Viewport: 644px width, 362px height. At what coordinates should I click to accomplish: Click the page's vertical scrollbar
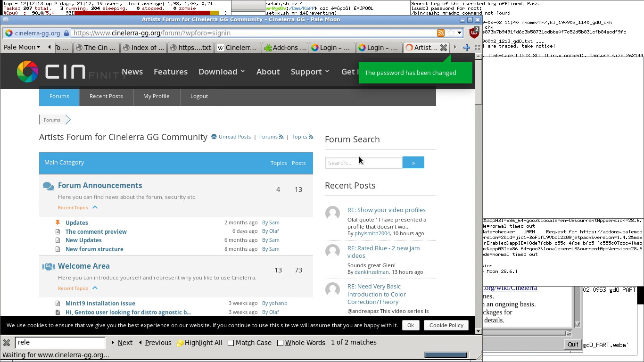pyautogui.click(x=478, y=189)
